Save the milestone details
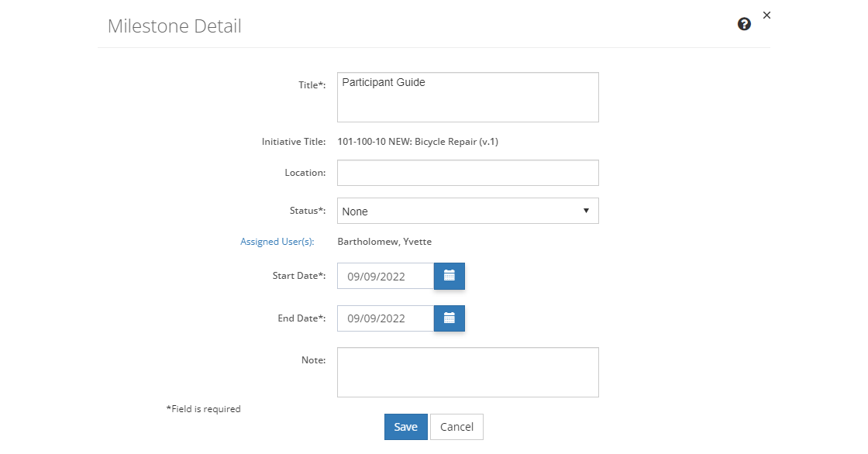Image resolution: width=868 pixels, height=454 pixels. (406, 427)
